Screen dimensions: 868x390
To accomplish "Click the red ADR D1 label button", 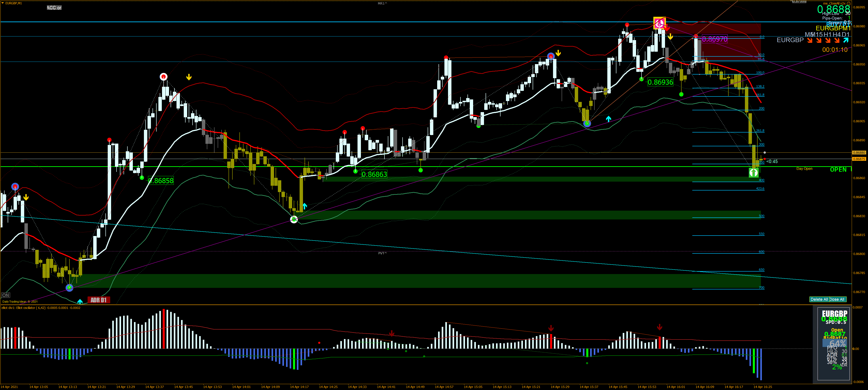I will [98, 300].
